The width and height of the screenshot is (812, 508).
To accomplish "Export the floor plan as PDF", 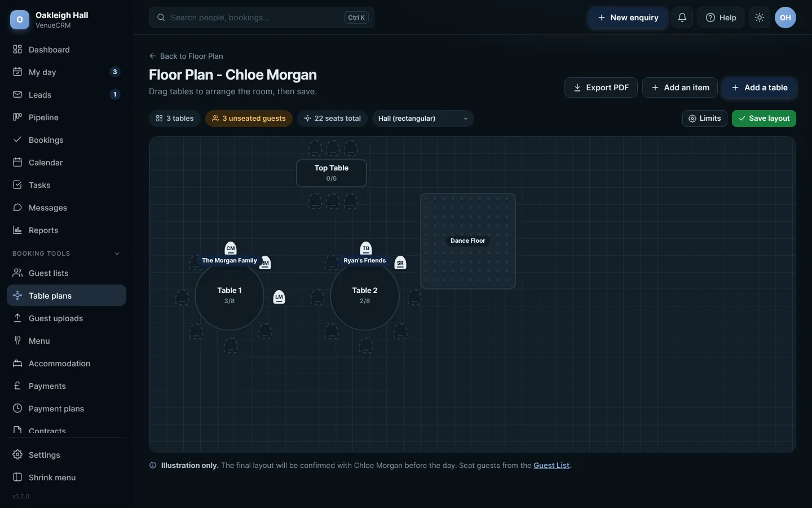I will click(x=601, y=87).
